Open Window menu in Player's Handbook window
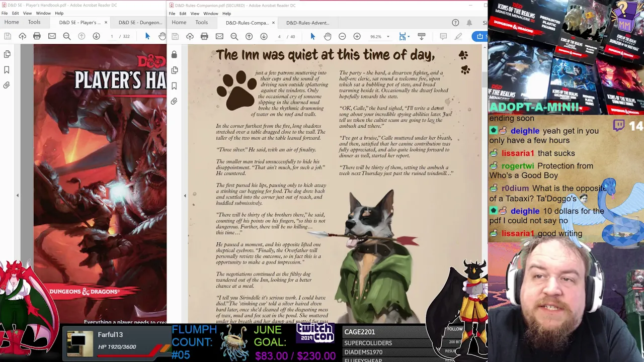 click(x=43, y=13)
